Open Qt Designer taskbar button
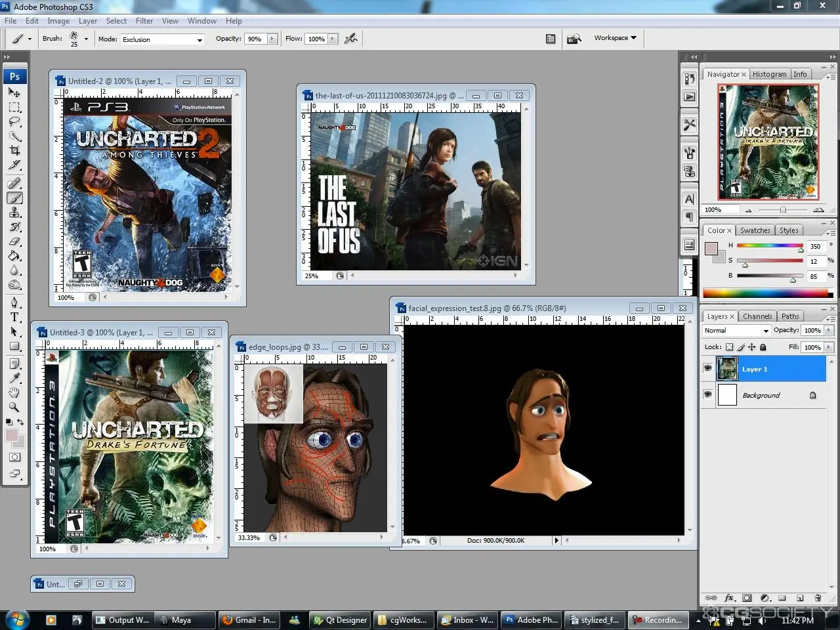This screenshot has width=840, height=630. click(x=340, y=619)
